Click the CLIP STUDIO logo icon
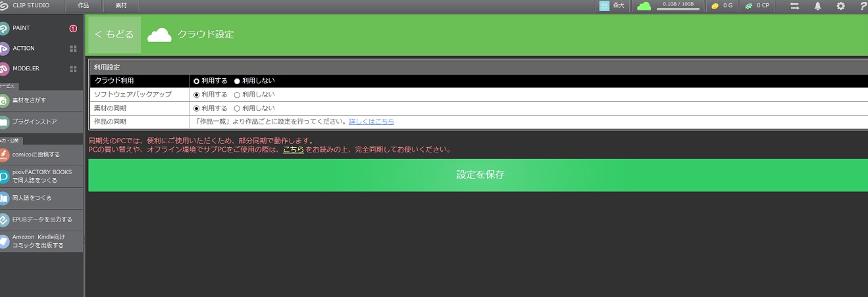The height and width of the screenshot is (297, 868). coord(4,5)
